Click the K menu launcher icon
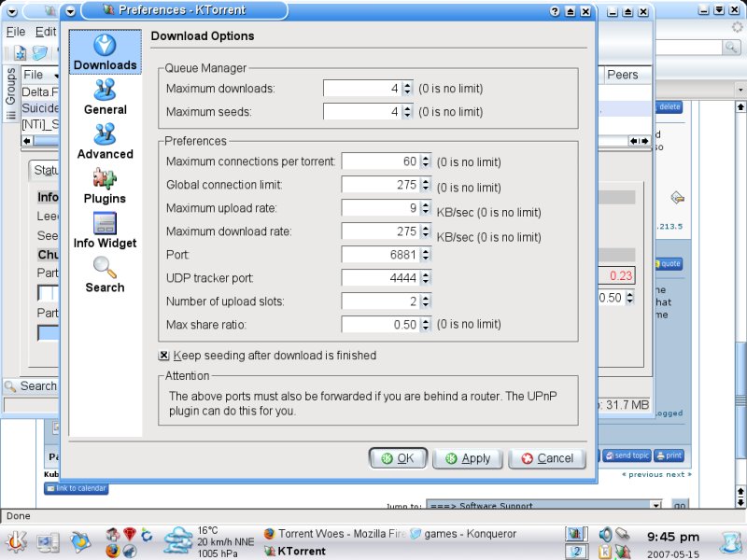 [x=17, y=540]
